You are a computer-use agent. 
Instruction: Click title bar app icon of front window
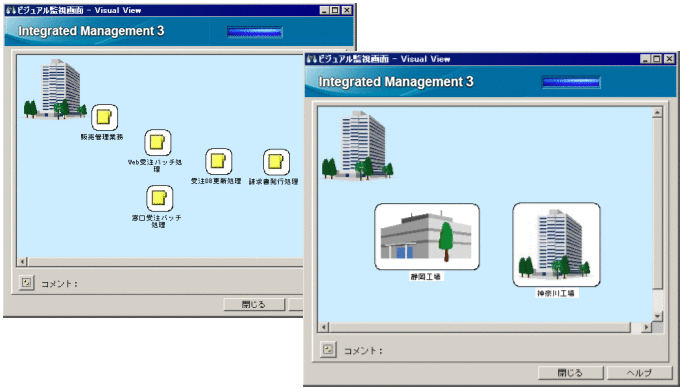(x=311, y=59)
